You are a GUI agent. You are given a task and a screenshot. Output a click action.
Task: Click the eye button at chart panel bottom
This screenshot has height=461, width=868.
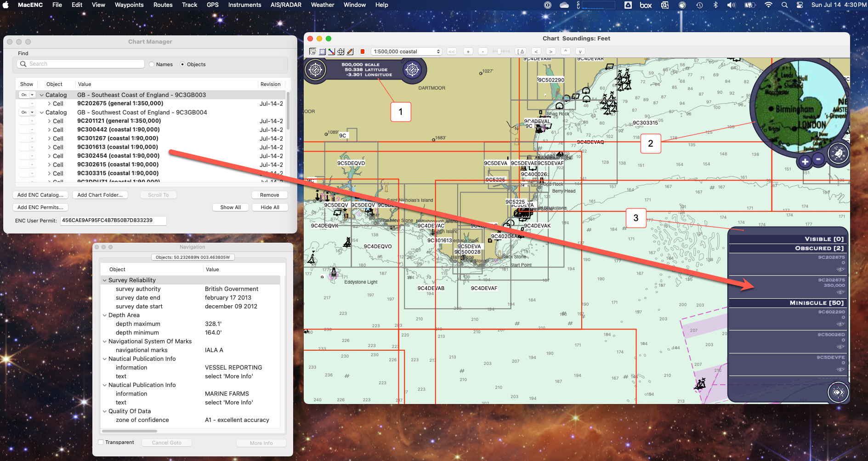[x=838, y=392]
